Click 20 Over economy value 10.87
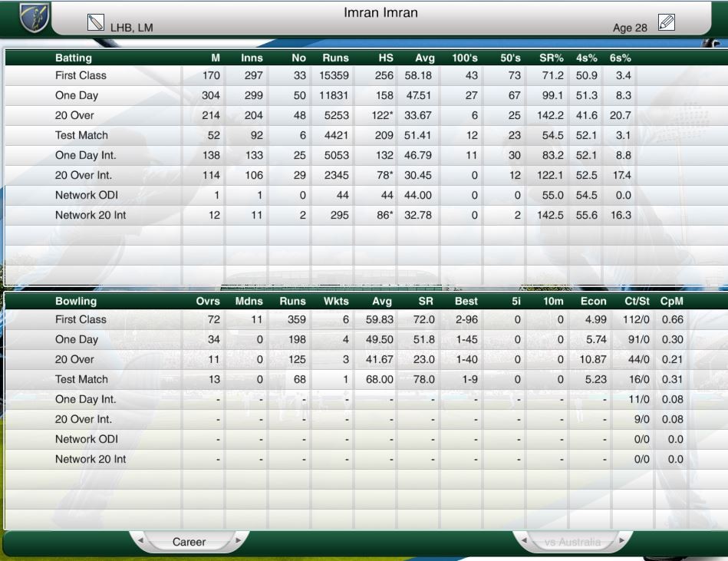Image resolution: width=728 pixels, height=561 pixels. (x=593, y=359)
